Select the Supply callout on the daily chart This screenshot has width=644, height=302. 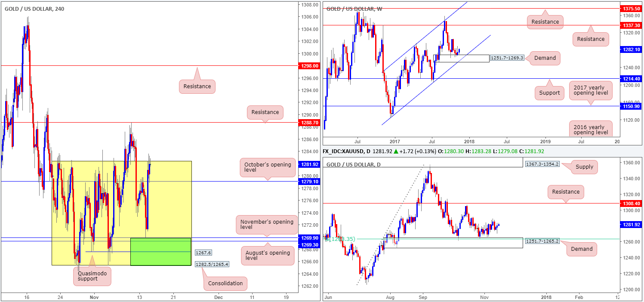tap(584, 166)
